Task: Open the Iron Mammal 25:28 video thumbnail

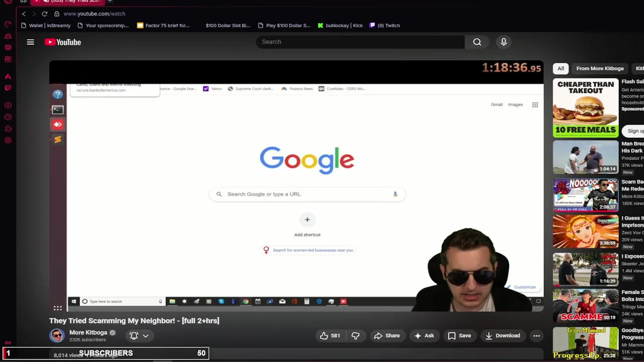Action: pos(586,343)
